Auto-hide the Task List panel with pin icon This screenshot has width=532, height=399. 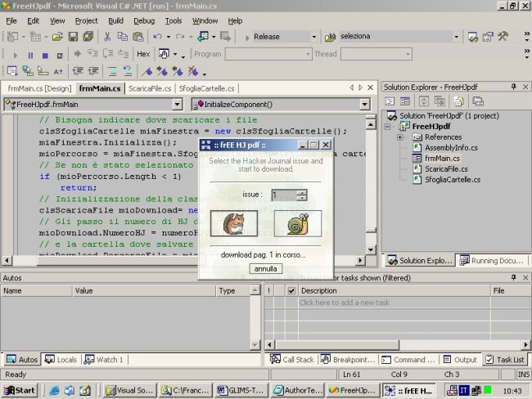[514, 278]
